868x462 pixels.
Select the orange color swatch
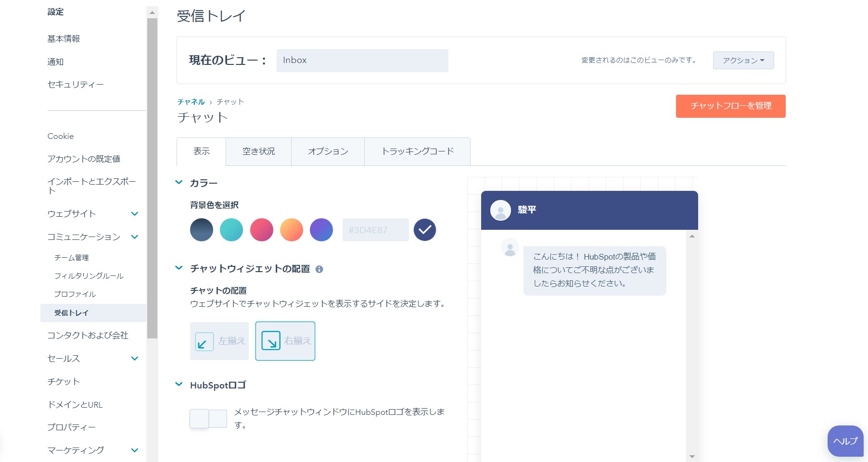(292, 230)
